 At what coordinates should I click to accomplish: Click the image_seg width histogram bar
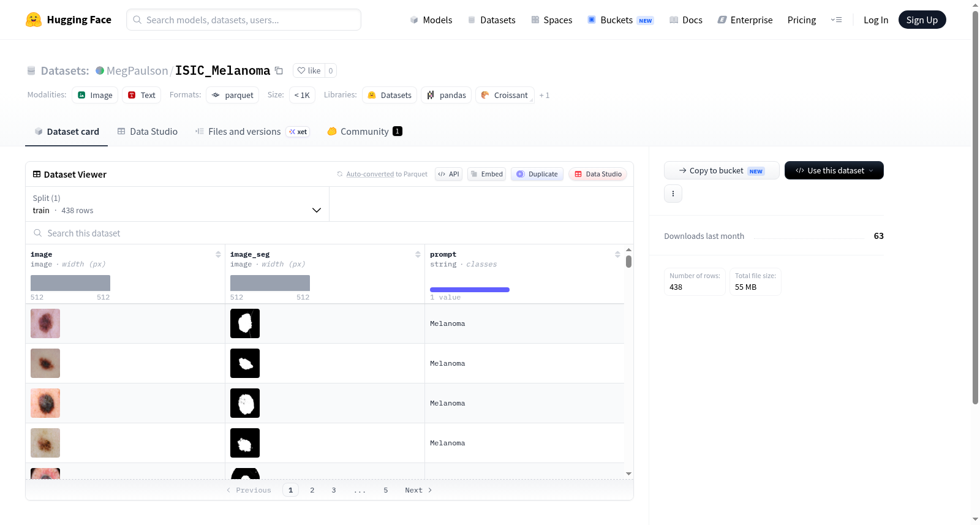point(270,283)
